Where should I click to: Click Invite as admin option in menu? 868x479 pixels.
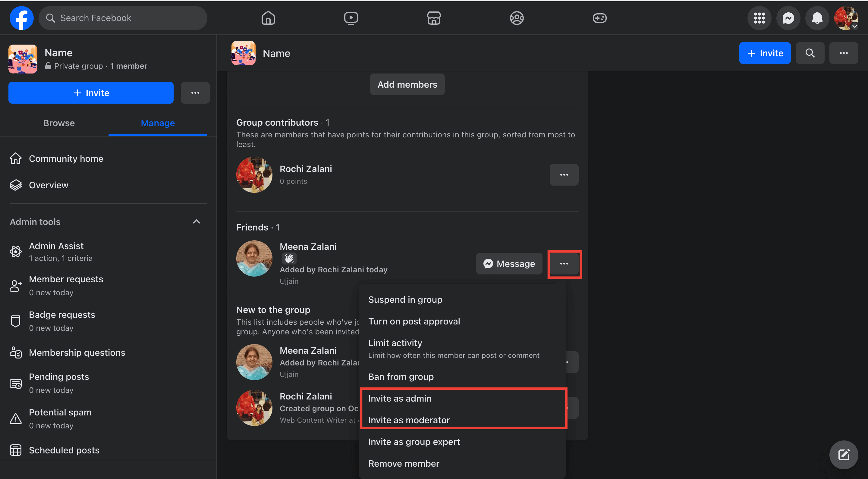click(x=399, y=398)
